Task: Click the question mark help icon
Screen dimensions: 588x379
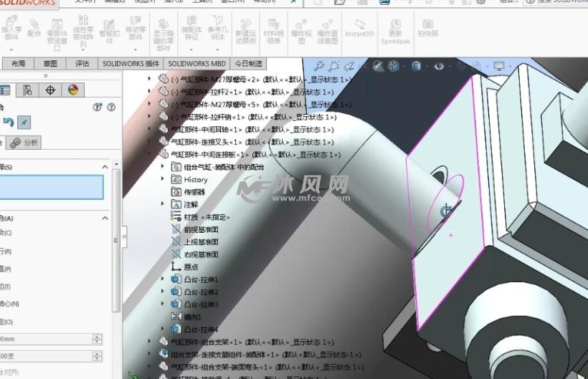Action: (x=111, y=107)
